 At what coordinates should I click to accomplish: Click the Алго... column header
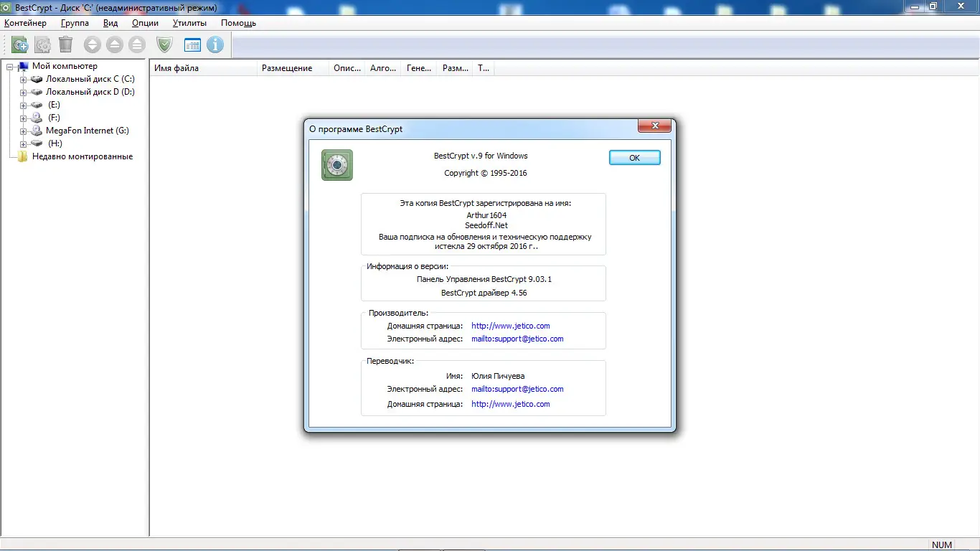[x=383, y=68]
